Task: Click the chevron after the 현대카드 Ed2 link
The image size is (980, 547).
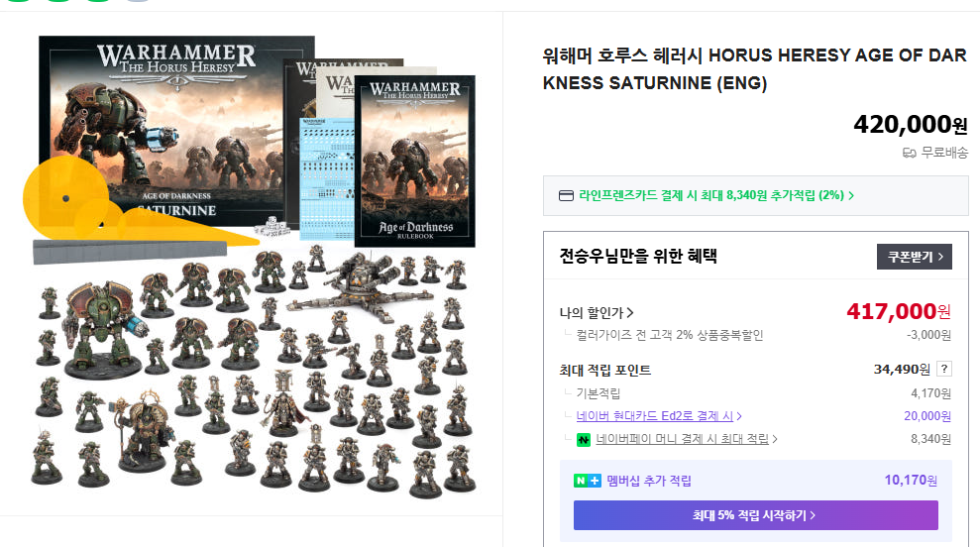Action: click(x=739, y=416)
